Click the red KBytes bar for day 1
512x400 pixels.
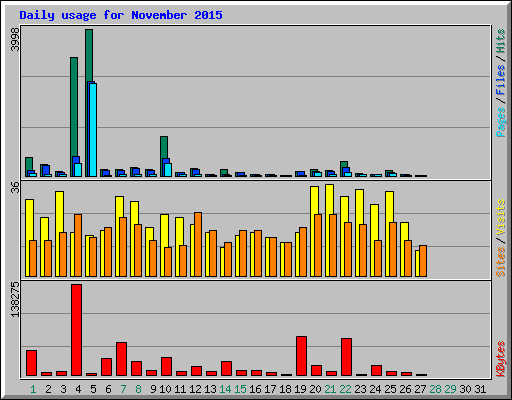pyautogui.click(x=31, y=363)
